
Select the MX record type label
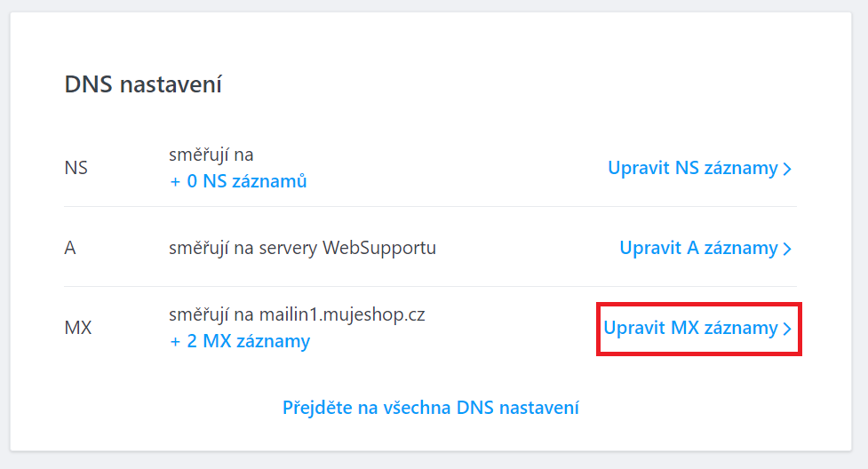pyautogui.click(x=78, y=328)
